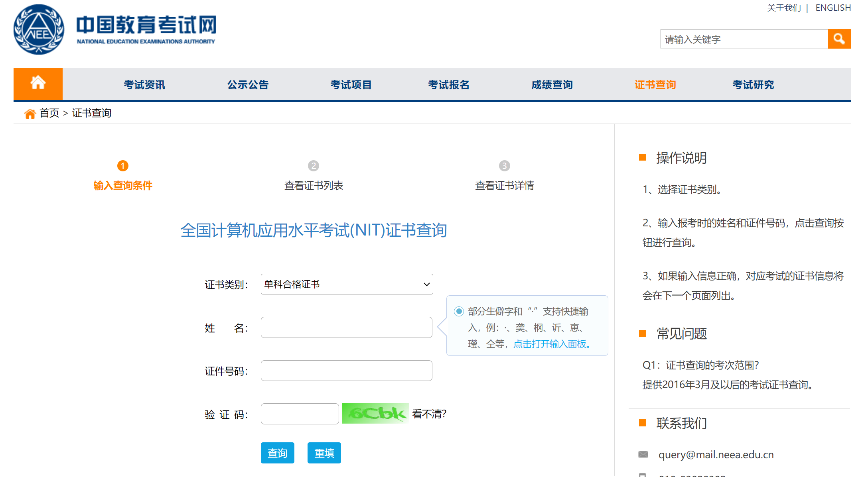This screenshot has height=477, width=868.
Task: Click the step 2 circle marker
Action: coord(314,166)
